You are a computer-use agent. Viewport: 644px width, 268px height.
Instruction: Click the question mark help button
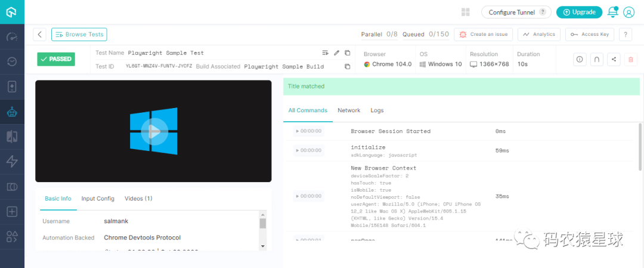click(625, 35)
